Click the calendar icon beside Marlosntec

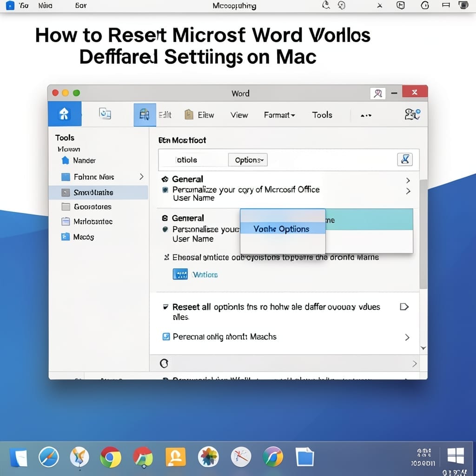pos(66,222)
